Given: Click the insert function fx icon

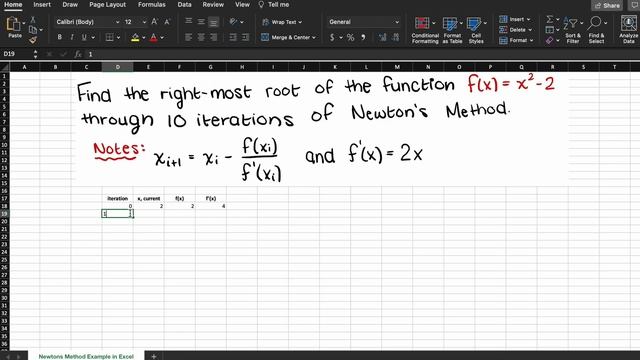Looking at the screenshot, I should click(78, 54).
